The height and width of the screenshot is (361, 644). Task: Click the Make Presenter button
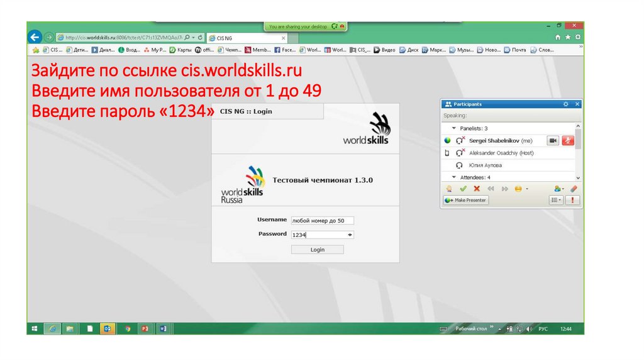(466, 201)
